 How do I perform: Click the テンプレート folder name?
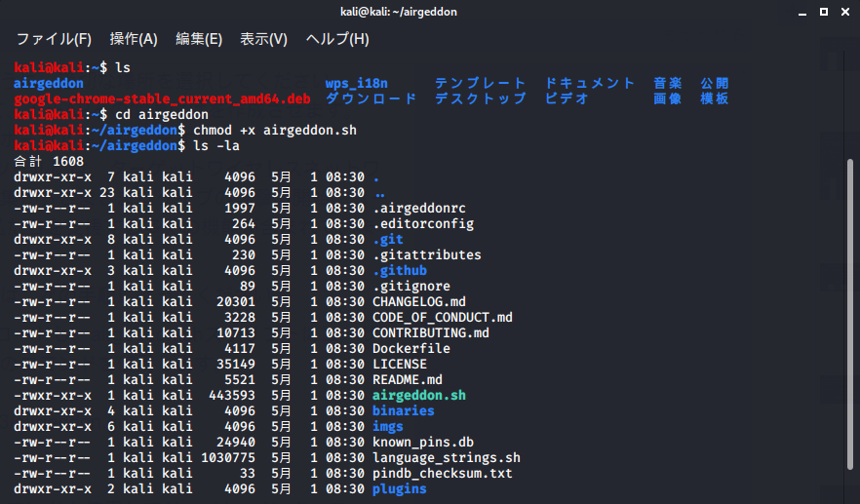[481, 84]
